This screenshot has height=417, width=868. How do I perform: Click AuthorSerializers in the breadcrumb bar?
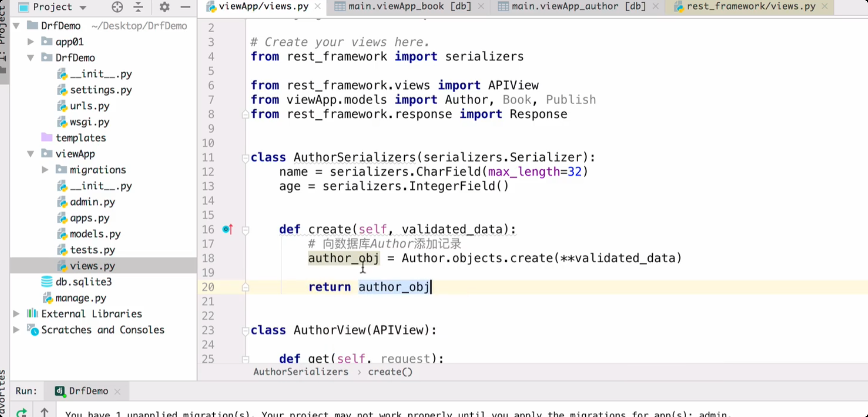click(301, 372)
